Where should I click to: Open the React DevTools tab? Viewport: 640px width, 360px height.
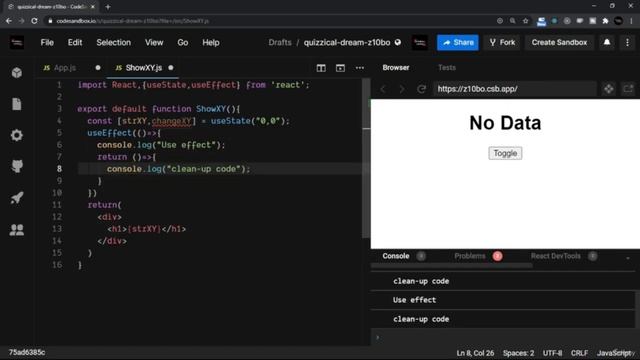coord(556,256)
